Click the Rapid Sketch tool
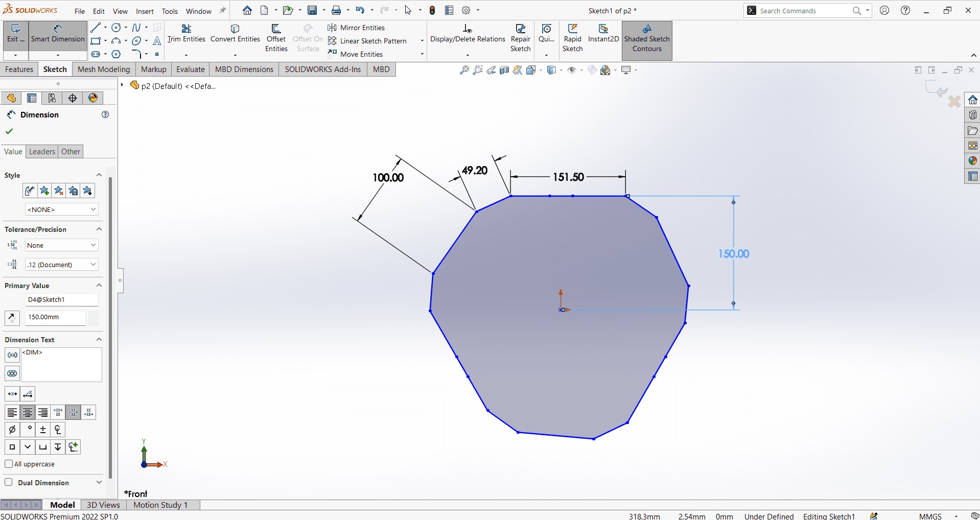980x520 pixels. pos(572,38)
